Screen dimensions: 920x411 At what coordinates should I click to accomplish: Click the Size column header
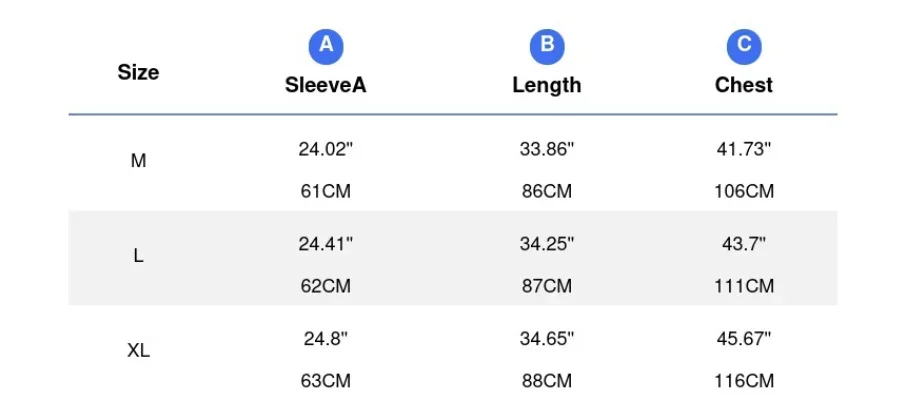point(138,72)
